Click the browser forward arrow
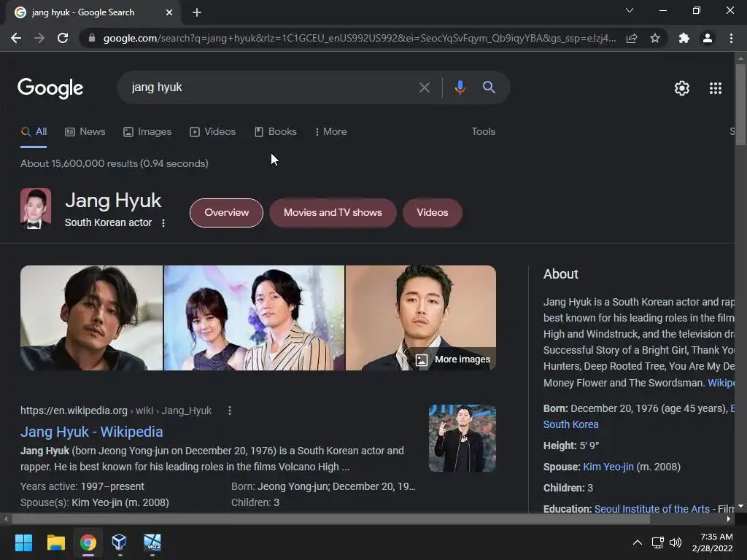Image resolution: width=747 pixels, height=560 pixels. pyautogui.click(x=39, y=38)
